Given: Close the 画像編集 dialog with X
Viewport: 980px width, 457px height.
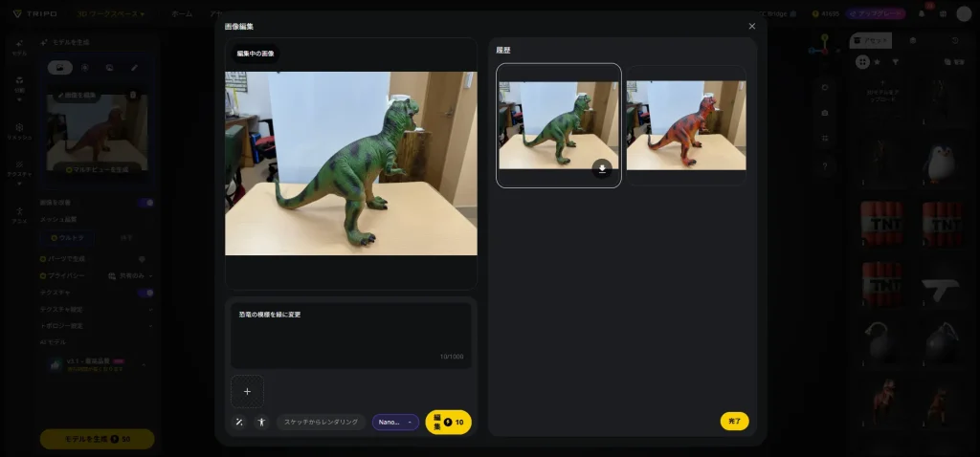Looking at the screenshot, I should (751, 27).
